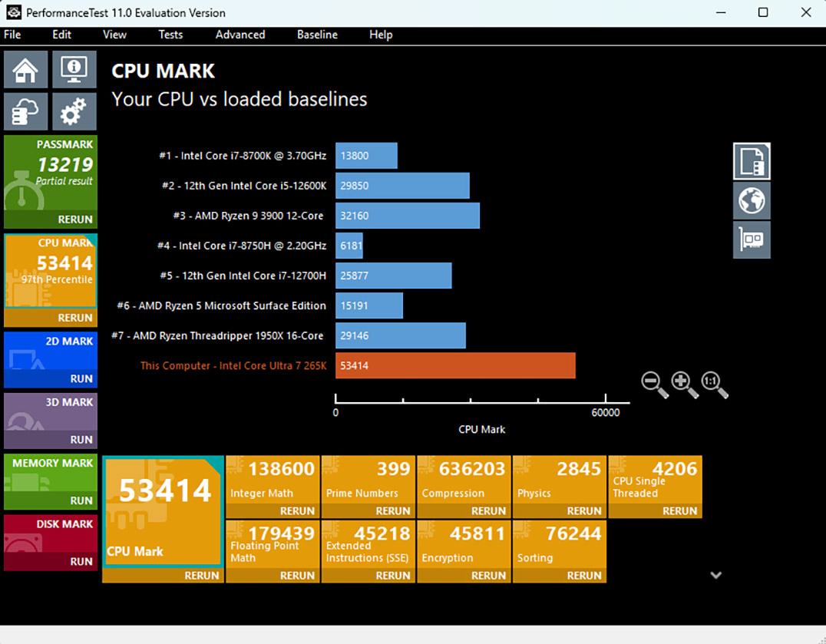Open System Information
Screen dimensions: 826x644
74,70
